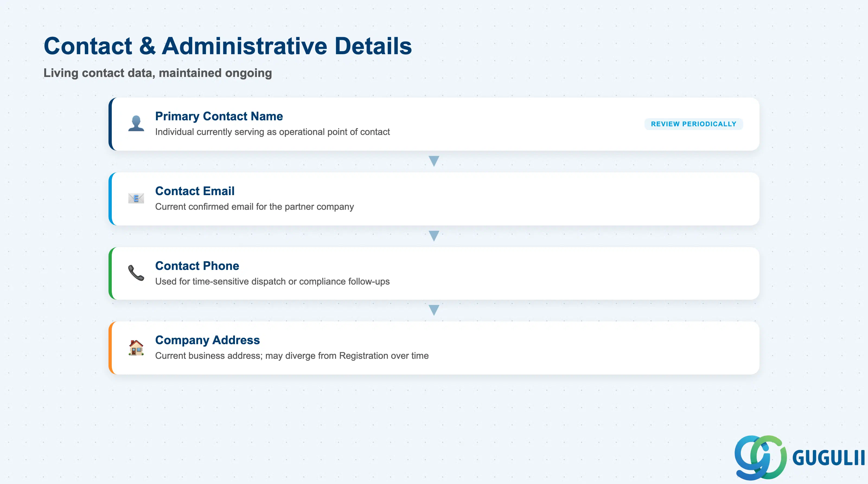Select the Company Address heading
868x484 pixels.
[208, 340]
